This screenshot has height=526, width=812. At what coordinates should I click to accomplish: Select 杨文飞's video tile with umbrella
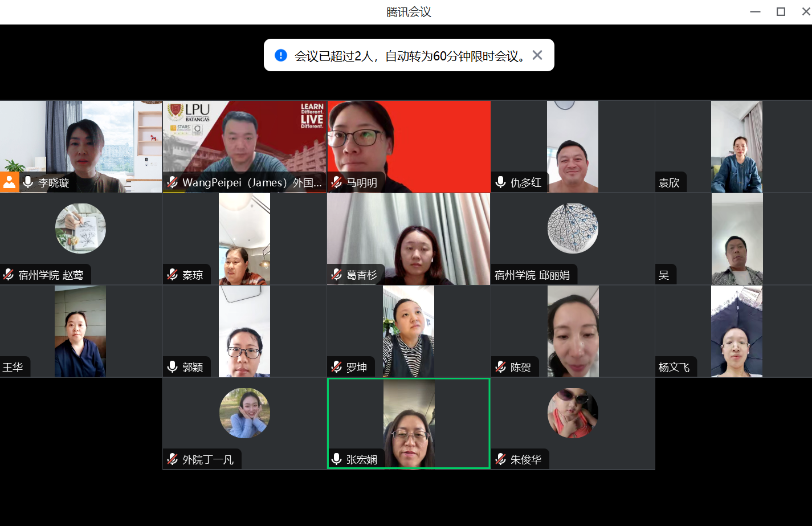(x=736, y=331)
